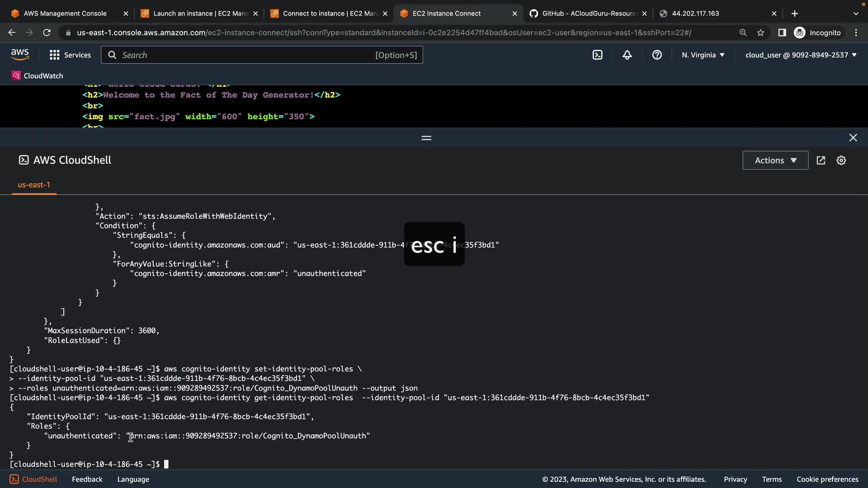Open the AWS help question mark
The width and height of the screenshot is (868, 488).
(x=657, y=55)
